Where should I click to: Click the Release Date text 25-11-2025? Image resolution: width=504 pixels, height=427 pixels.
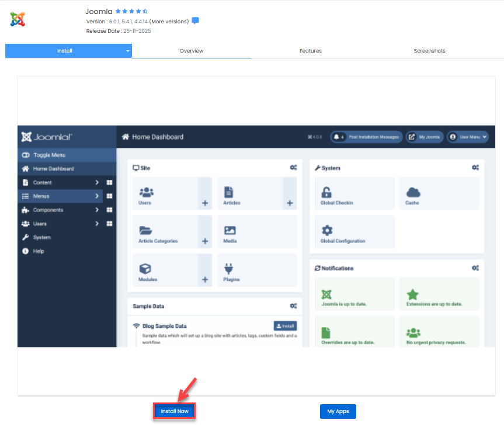click(x=137, y=31)
